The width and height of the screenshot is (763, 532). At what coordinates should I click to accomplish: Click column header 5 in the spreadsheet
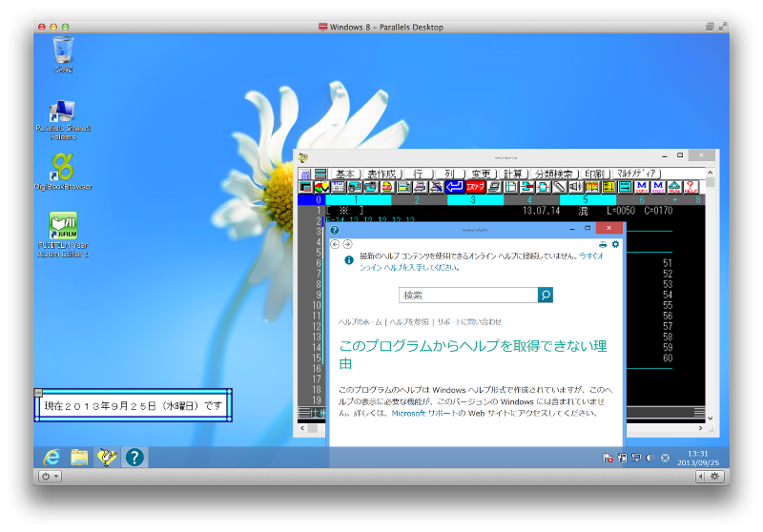click(x=588, y=200)
